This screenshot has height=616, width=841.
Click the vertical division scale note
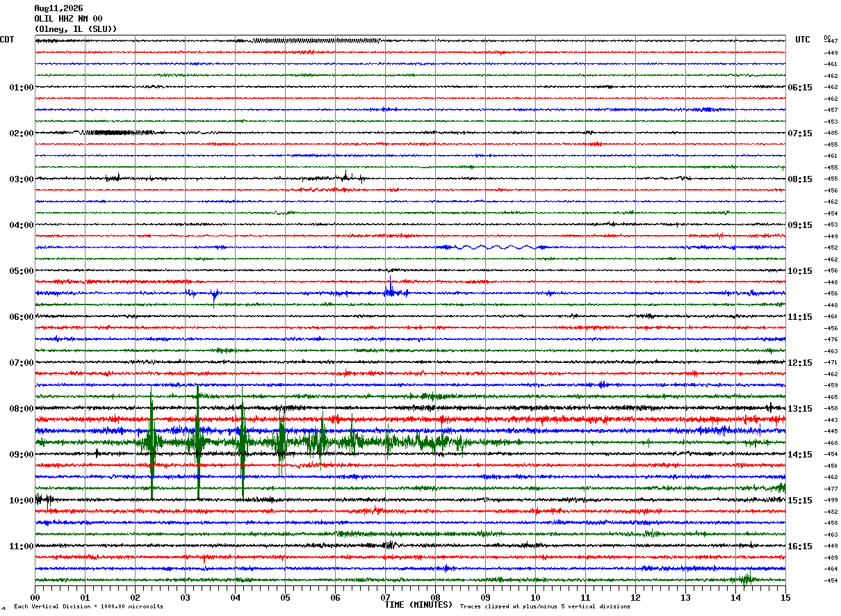88,606
